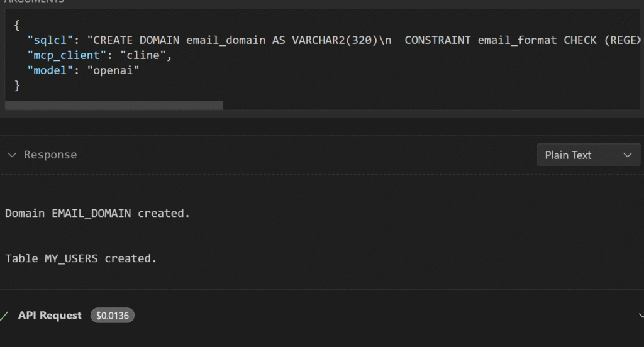Click the Domain EMAIL_DOMAIN created line
The image size is (644, 347).
click(97, 213)
